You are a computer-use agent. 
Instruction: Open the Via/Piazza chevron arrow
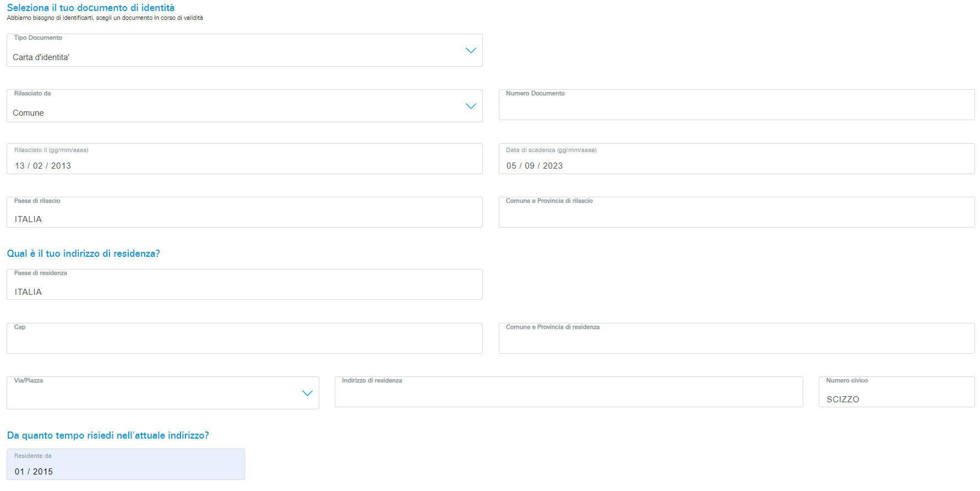click(x=307, y=393)
